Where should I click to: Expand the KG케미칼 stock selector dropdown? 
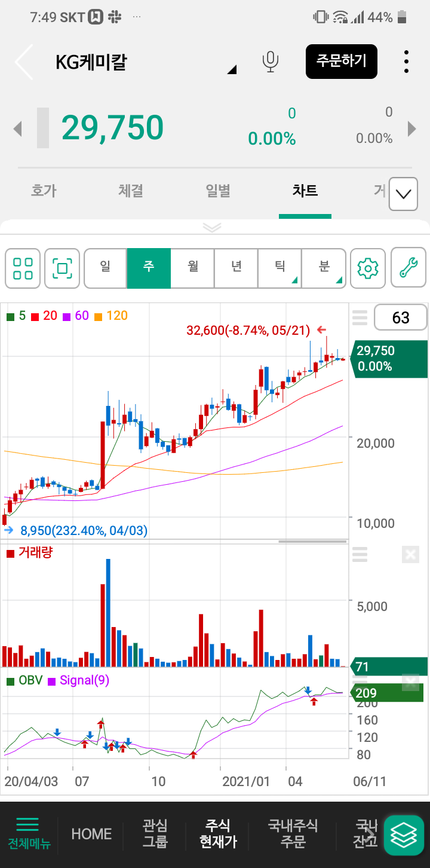(x=232, y=70)
